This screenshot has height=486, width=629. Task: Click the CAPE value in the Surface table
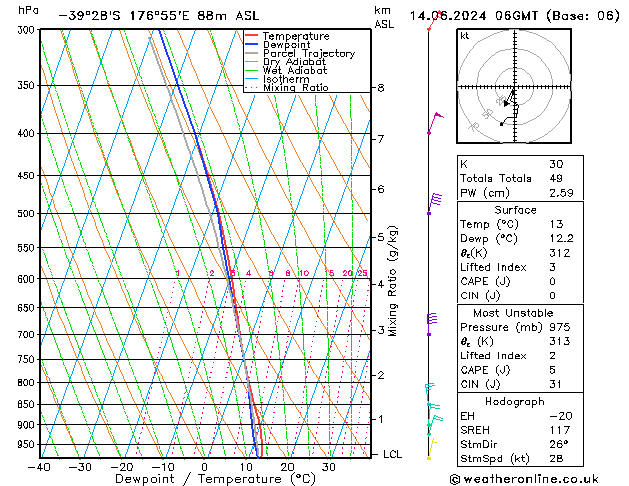(552, 281)
